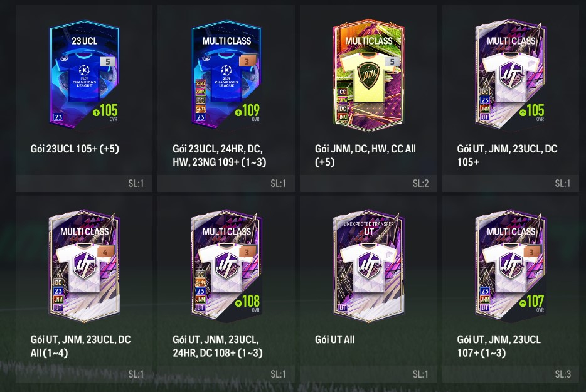Select Gói JNM, DC, HW, CC All (+5)
The image size is (586, 392).
tap(365, 155)
